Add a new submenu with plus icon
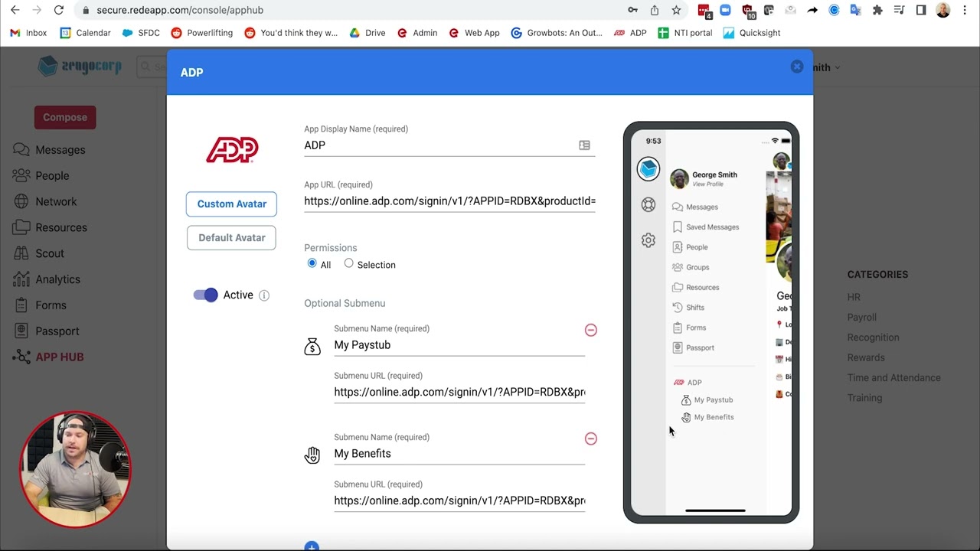 tap(312, 546)
